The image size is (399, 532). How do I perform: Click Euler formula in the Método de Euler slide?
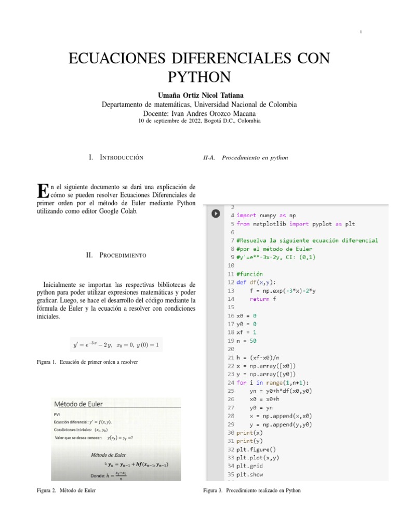(138, 464)
